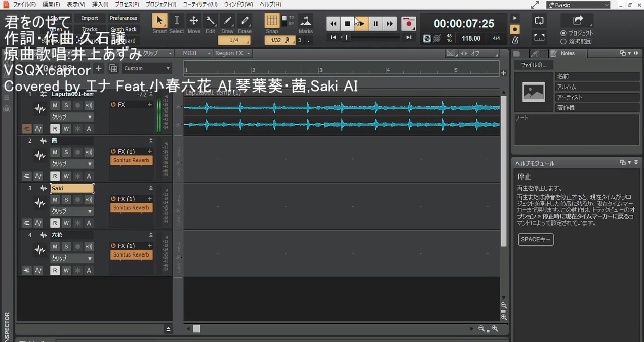Stop playback

coord(347,23)
